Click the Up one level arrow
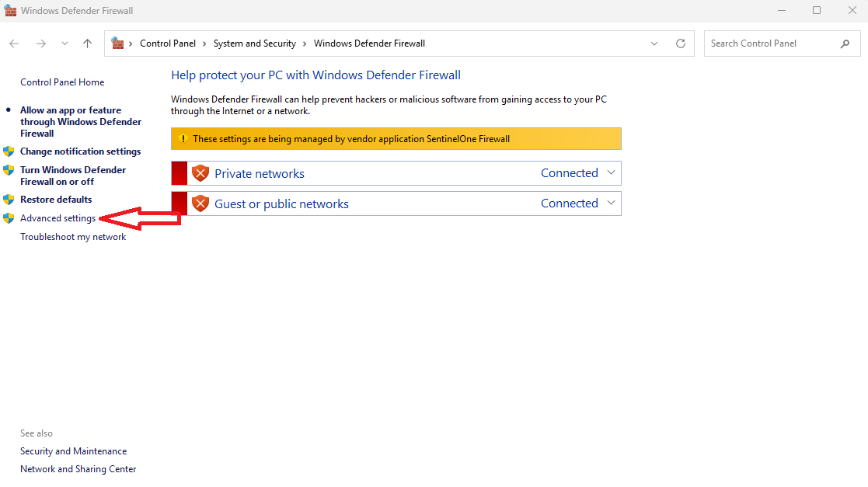 (87, 43)
